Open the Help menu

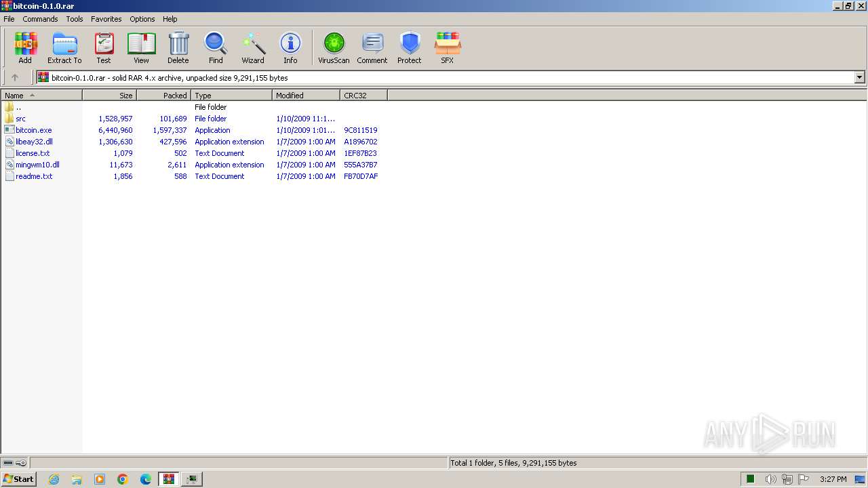170,19
